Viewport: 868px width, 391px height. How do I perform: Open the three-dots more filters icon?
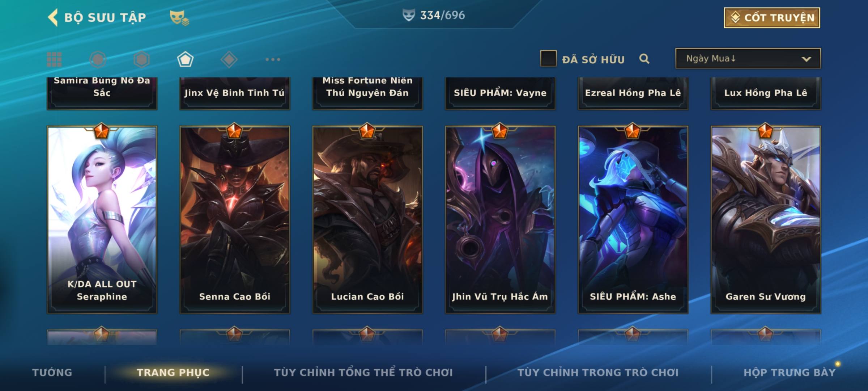(273, 59)
